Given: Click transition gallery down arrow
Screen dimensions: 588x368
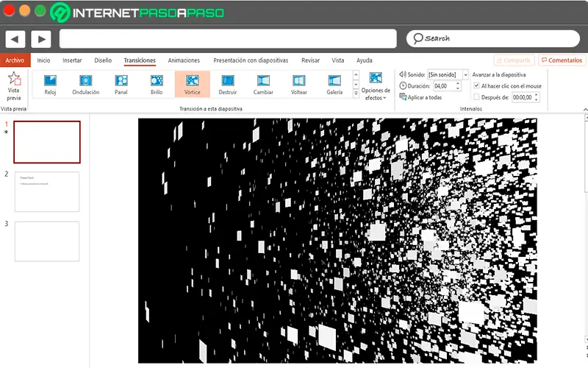Looking at the screenshot, I should [356, 85].
